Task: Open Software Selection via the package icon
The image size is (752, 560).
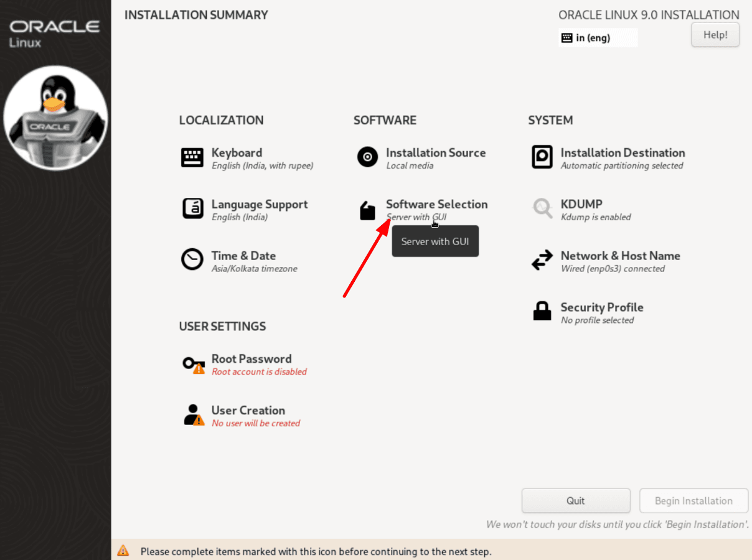Action: tap(368, 210)
